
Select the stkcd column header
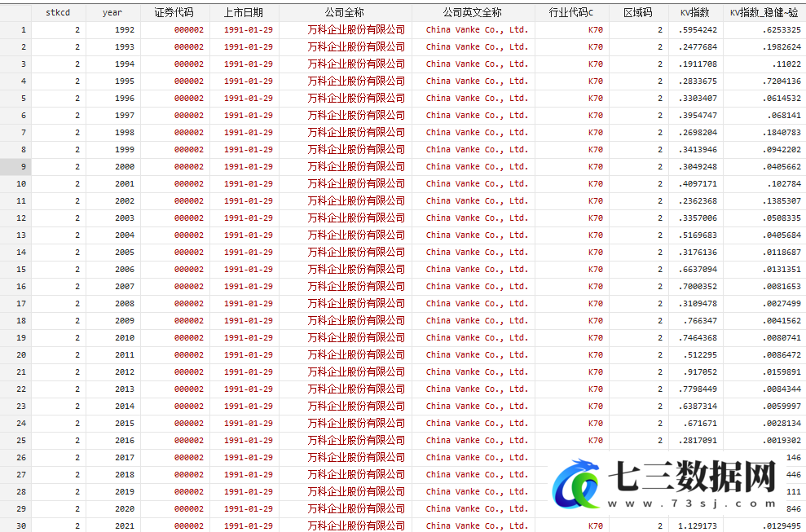pos(58,12)
